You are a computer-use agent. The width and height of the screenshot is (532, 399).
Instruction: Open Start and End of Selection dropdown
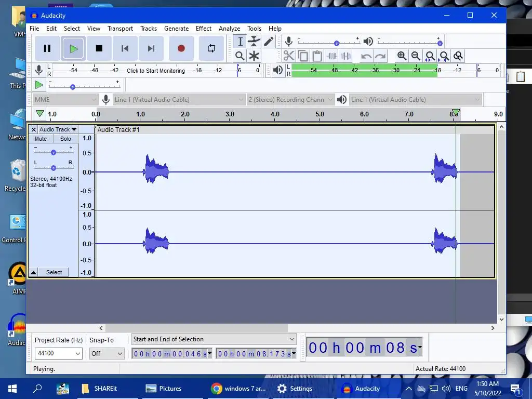coord(214,339)
